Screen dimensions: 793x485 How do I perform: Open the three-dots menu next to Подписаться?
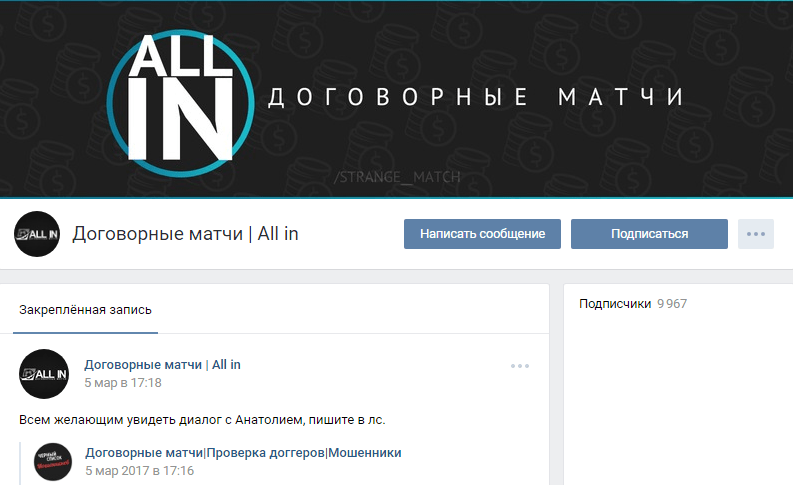[x=755, y=234]
